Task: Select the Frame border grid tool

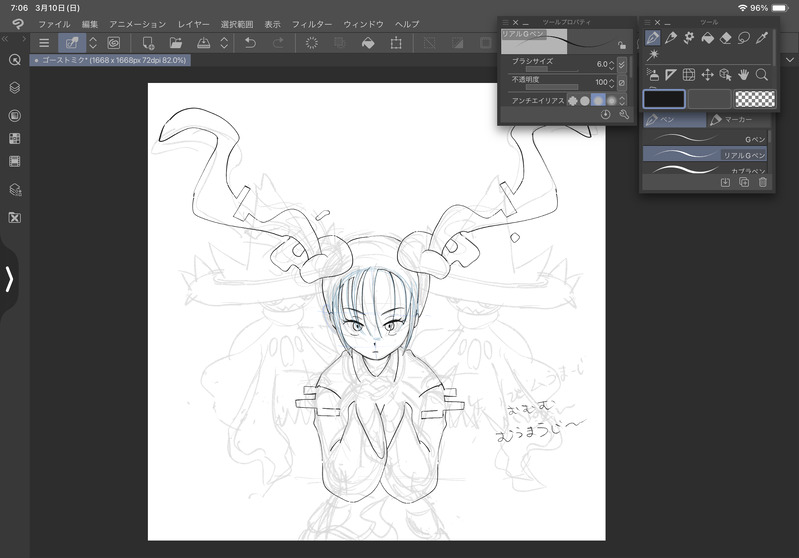Action: pyautogui.click(x=689, y=75)
